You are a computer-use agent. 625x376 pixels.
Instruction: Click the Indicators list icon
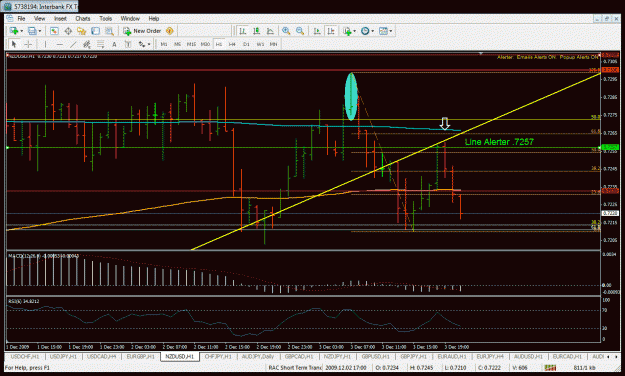tap(347, 31)
